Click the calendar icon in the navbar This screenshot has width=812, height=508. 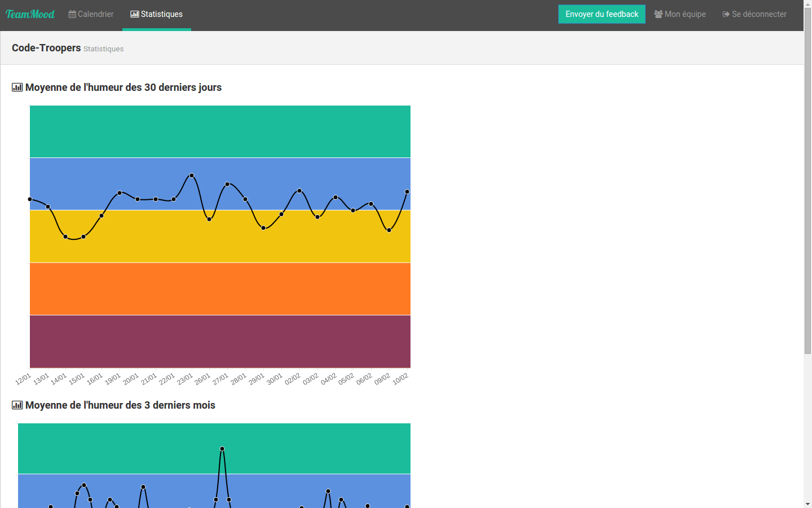(x=72, y=14)
